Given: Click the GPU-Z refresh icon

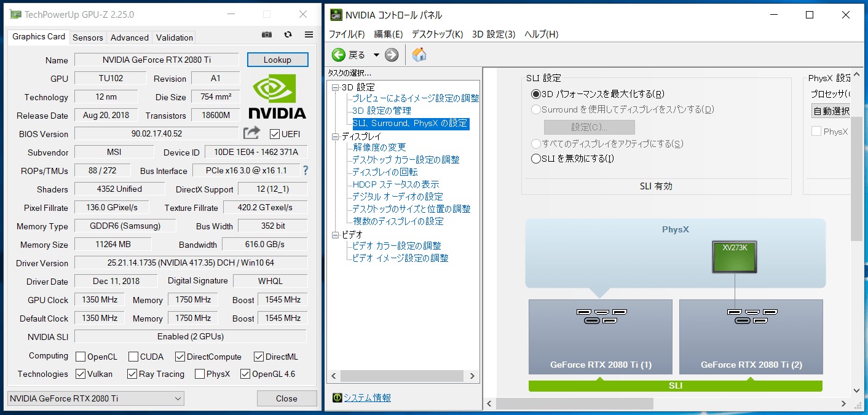Looking at the screenshot, I should (288, 35).
